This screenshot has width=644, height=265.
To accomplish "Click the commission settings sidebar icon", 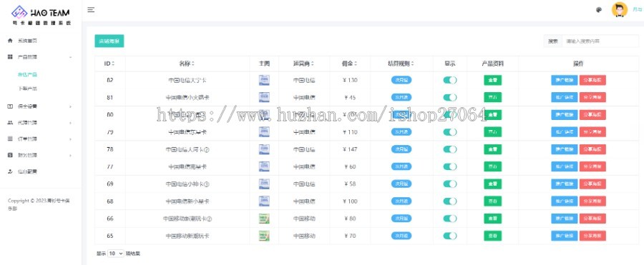I will click(10, 106).
